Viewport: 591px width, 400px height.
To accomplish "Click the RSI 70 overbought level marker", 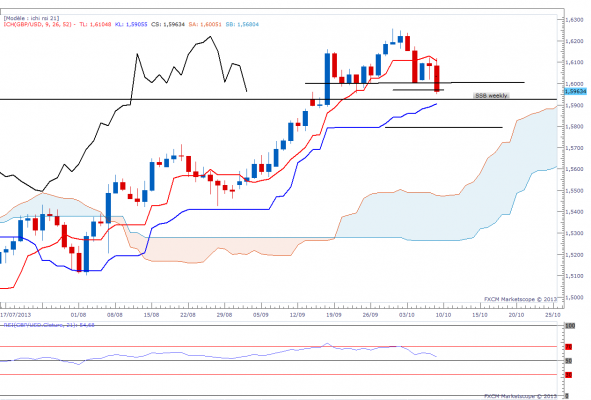I will point(569,346).
